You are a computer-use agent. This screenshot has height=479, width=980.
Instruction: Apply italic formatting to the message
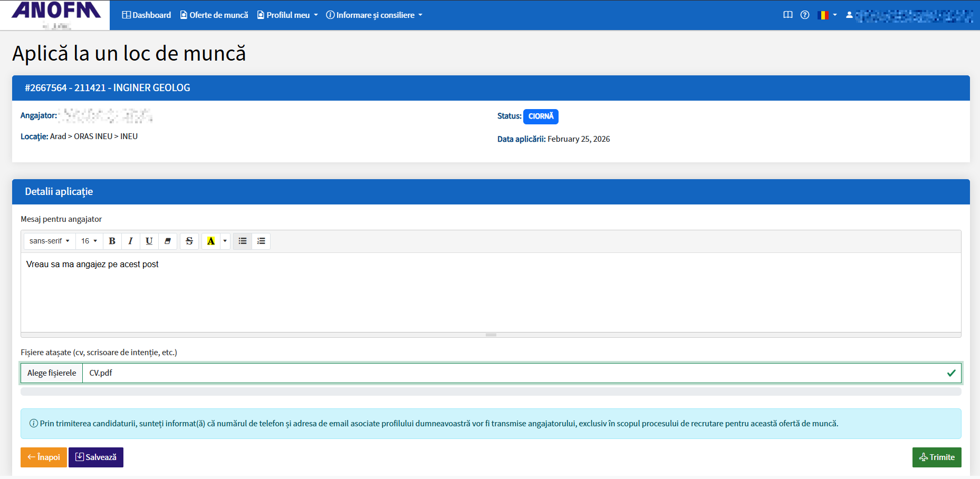point(130,241)
